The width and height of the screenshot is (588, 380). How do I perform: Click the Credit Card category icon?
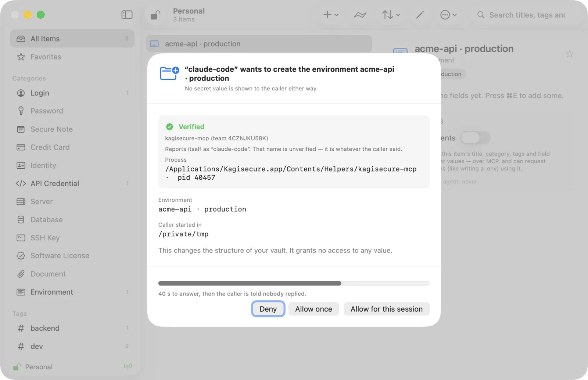coord(21,147)
